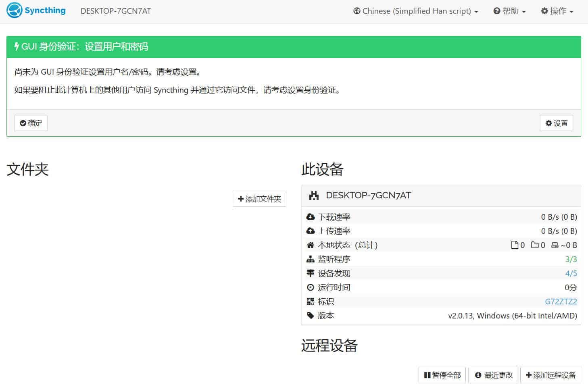Image resolution: width=588 pixels, height=391 pixels.
Task: Open the 操作 dropdown menu
Action: 557,11
